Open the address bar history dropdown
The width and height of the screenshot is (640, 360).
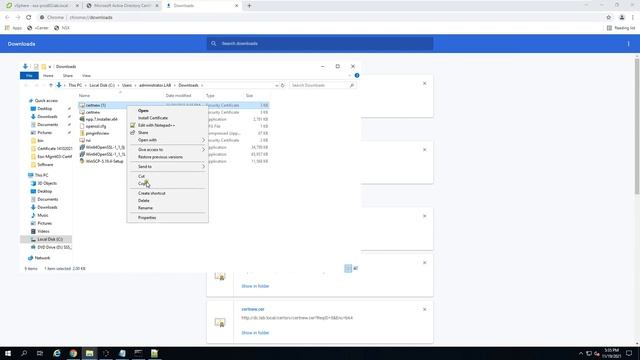277,85
